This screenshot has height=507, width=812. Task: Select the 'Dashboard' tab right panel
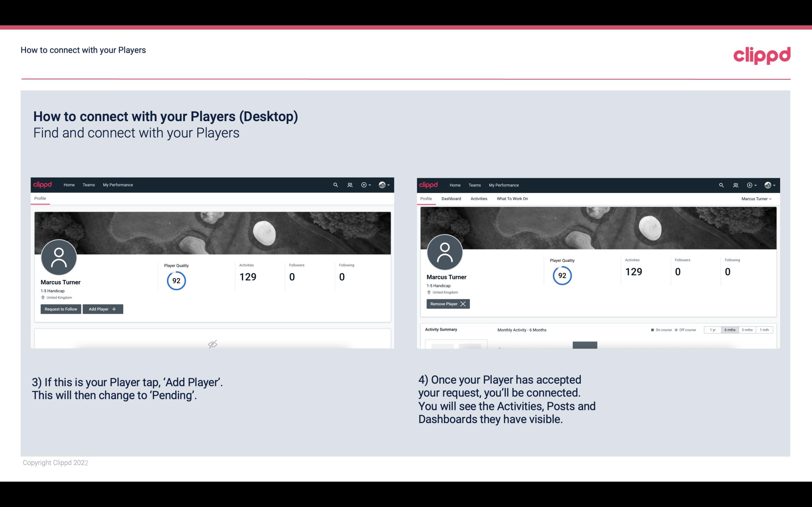pyautogui.click(x=451, y=199)
